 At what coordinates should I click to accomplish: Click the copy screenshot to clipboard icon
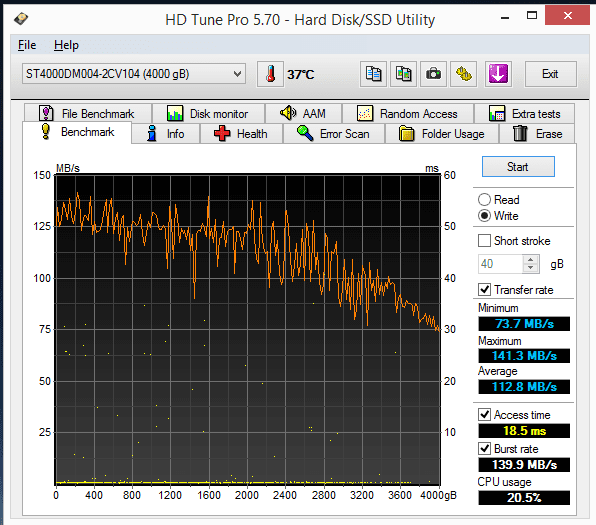(403, 74)
